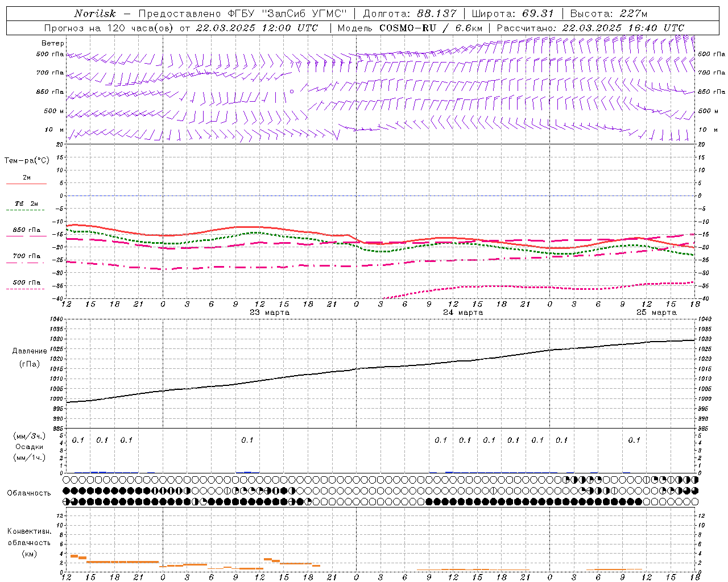Click the 'Высота: 227м' header field
Image resolution: width=728 pixels, height=582 pixels.
coord(609,14)
